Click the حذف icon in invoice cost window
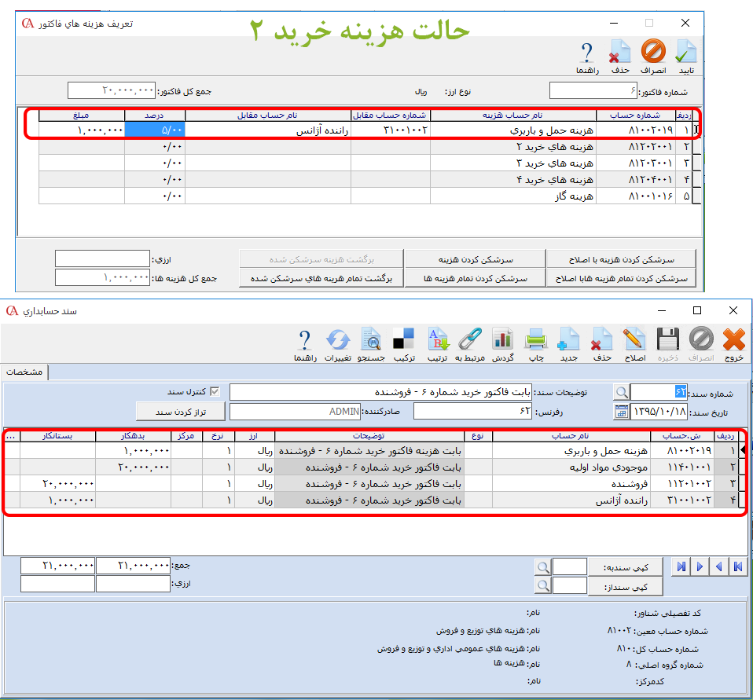The height and width of the screenshot is (700, 753). pos(620,53)
